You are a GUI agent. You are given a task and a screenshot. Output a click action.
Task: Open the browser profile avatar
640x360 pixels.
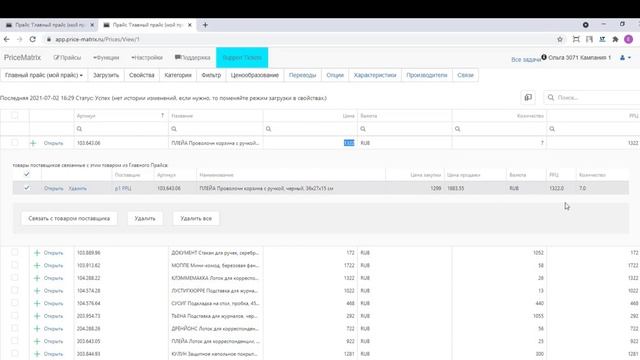629,39
